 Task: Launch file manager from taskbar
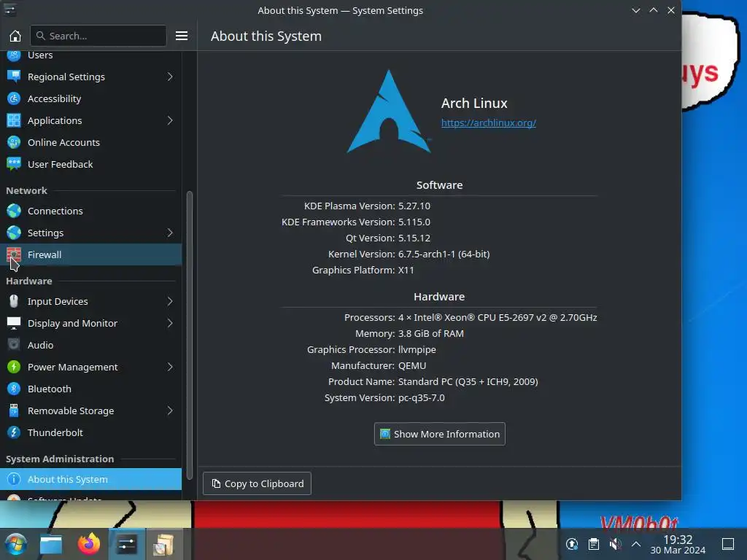point(51,544)
